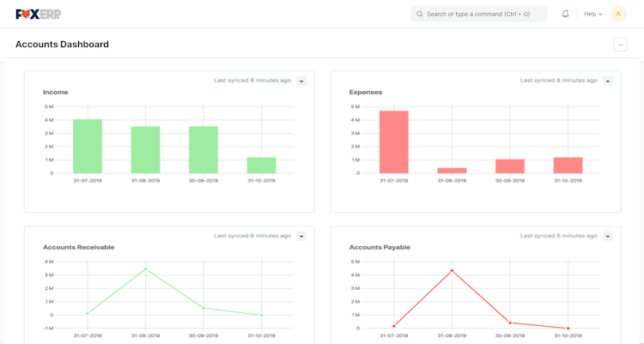This screenshot has width=644, height=344.
Task: Expand the Accounts Payable chart options dropdown
Action: tap(608, 236)
